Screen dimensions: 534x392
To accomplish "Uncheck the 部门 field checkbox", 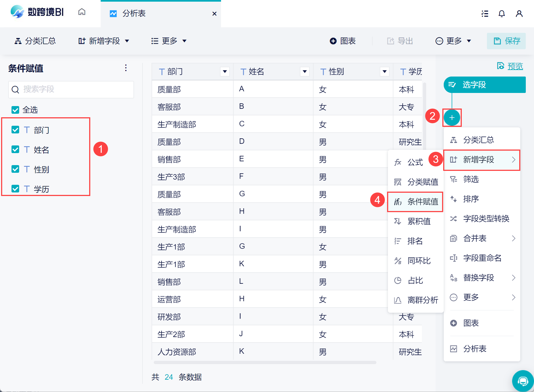I will coord(15,130).
